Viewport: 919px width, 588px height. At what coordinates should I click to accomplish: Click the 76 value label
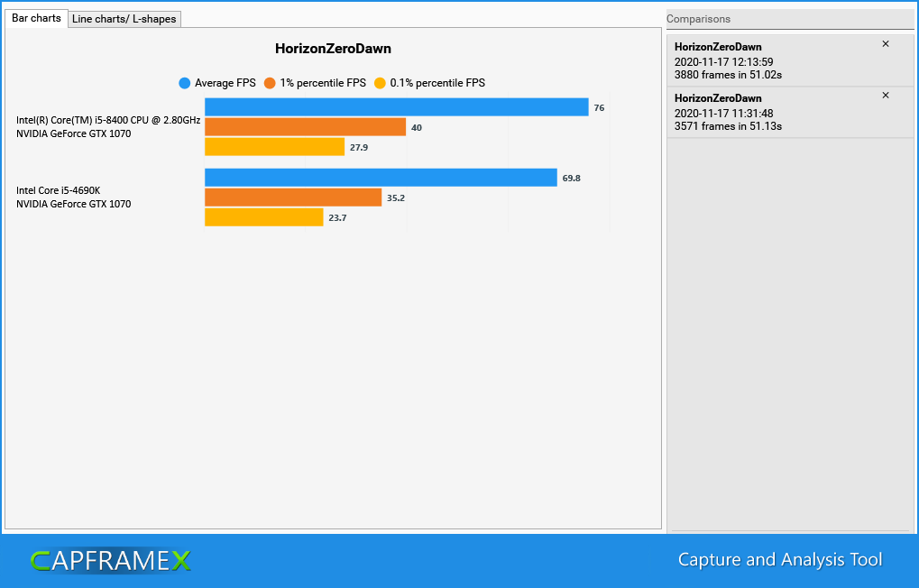coord(599,108)
